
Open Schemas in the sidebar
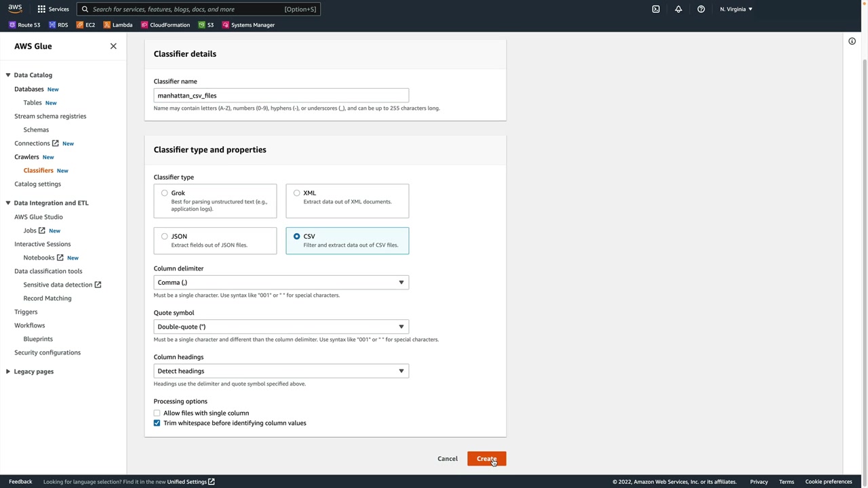click(x=36, y=129)
